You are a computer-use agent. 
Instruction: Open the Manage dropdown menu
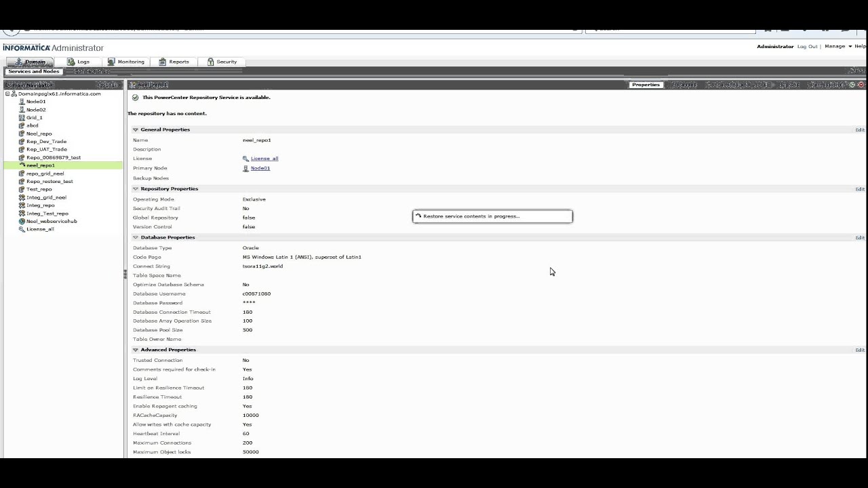click(837, 47)
